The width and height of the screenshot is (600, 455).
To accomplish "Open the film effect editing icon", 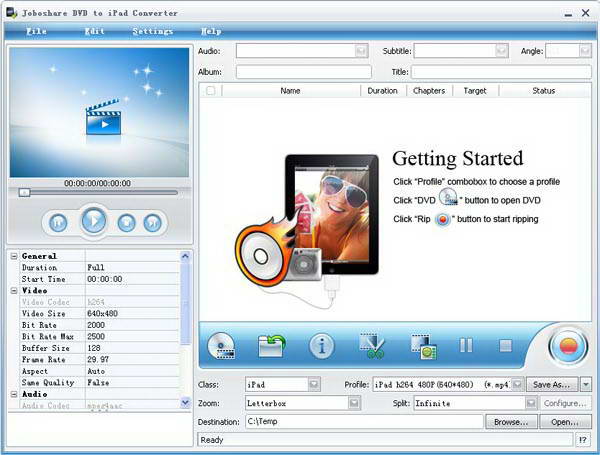I will click(424, 346).
